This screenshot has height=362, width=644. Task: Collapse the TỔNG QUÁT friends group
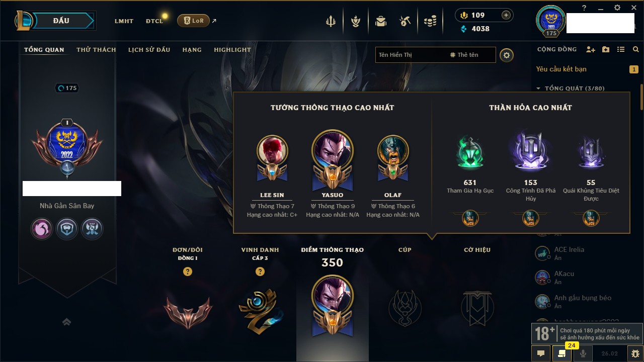click(x=538, y=88)
